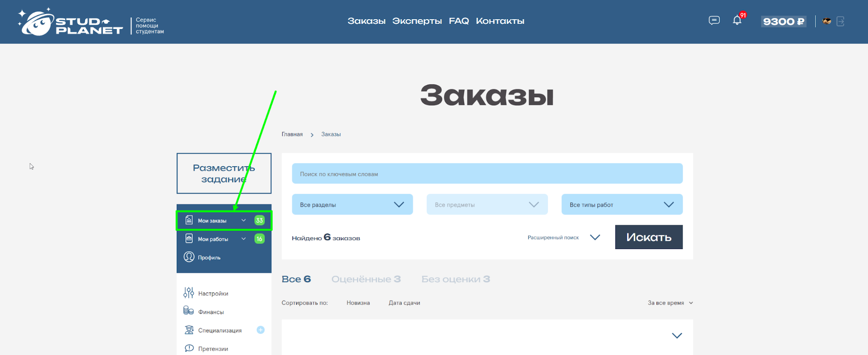Open the chat messages icon
This screenshot has height=355, width=868.
click(714, 20)
